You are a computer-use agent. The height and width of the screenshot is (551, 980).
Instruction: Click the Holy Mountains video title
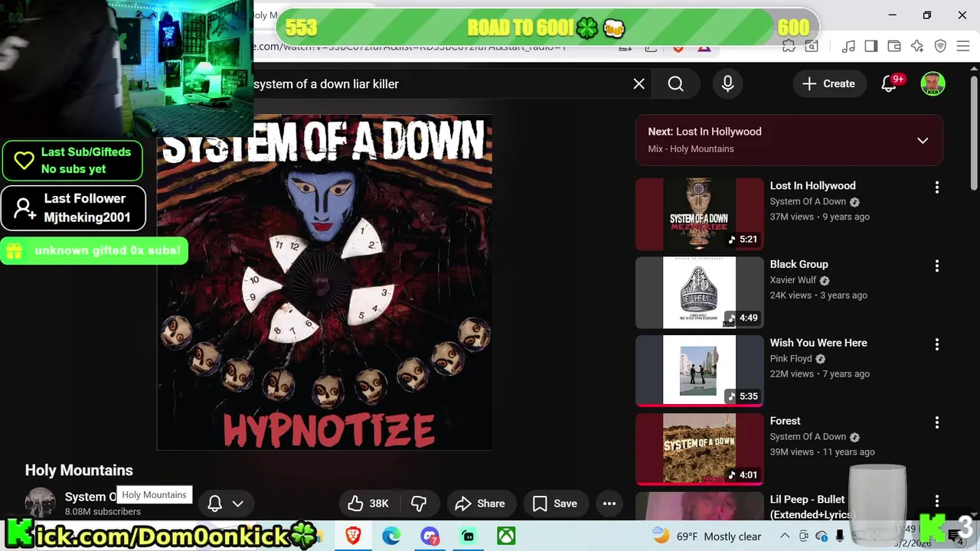click(x=79, y=471)
